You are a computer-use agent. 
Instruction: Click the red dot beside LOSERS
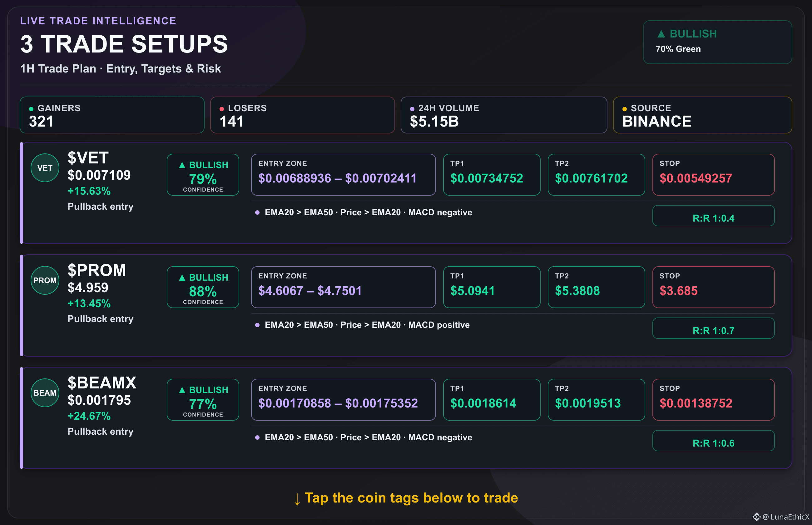pyautogui.click(x=222, y=109)
